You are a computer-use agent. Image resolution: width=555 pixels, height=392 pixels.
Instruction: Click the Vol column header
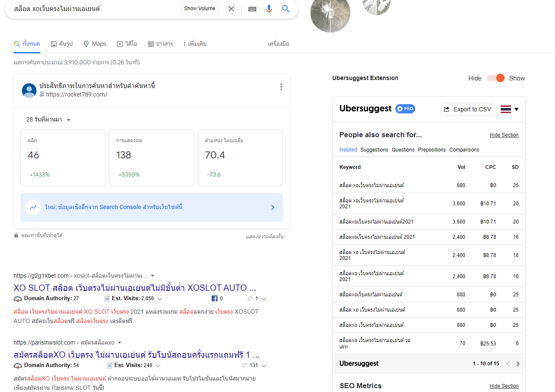tap(461, 167)
